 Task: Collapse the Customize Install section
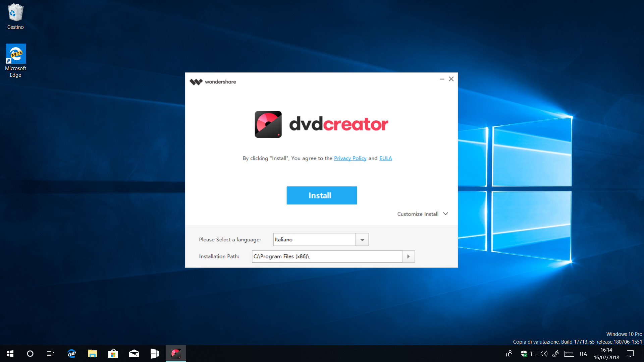423,214
